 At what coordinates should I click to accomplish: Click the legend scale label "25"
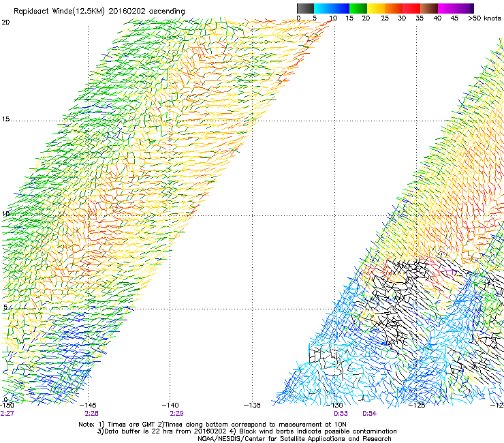coord(384,18)
